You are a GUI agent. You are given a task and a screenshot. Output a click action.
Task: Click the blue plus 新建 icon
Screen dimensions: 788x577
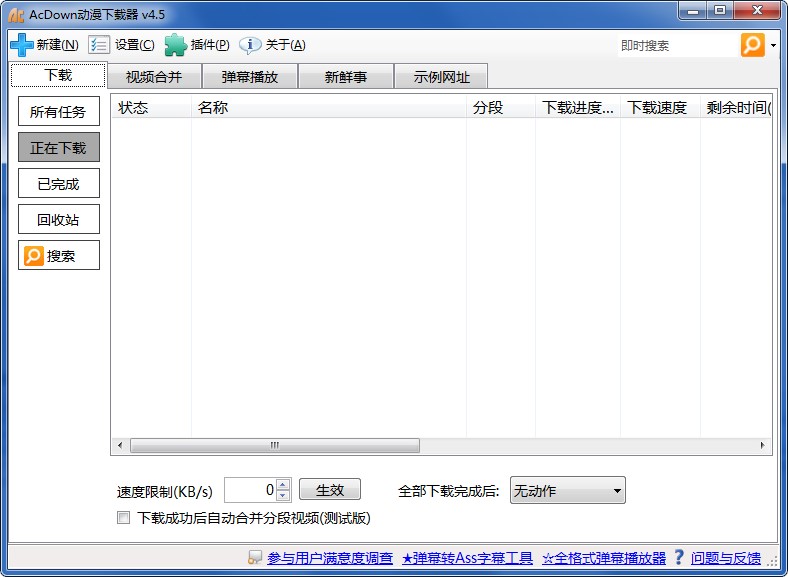click(22, 45)
